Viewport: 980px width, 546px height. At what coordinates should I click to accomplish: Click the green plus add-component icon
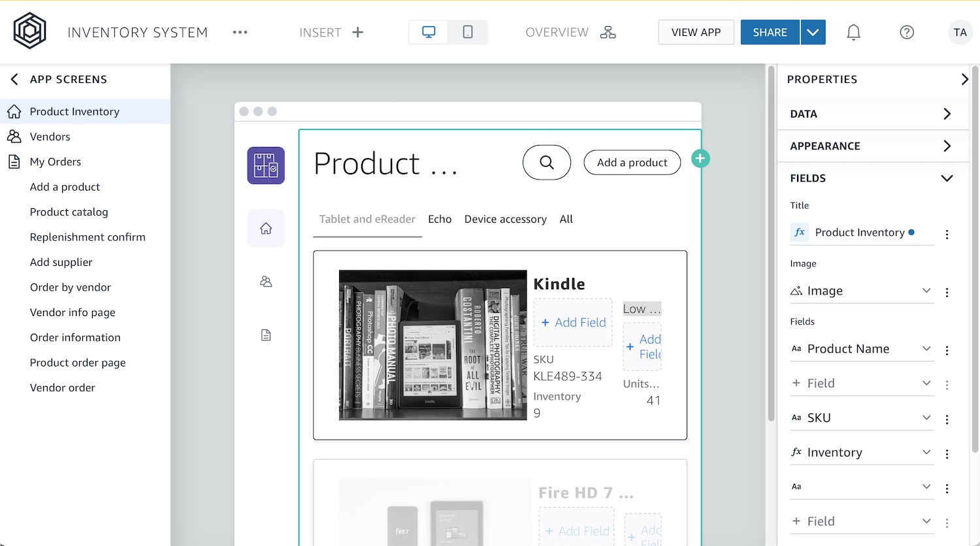(x=700, y=159)
